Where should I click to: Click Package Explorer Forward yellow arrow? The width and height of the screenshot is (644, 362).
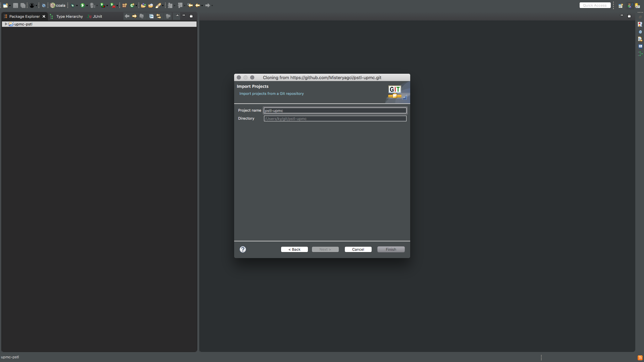coord(134,16)
